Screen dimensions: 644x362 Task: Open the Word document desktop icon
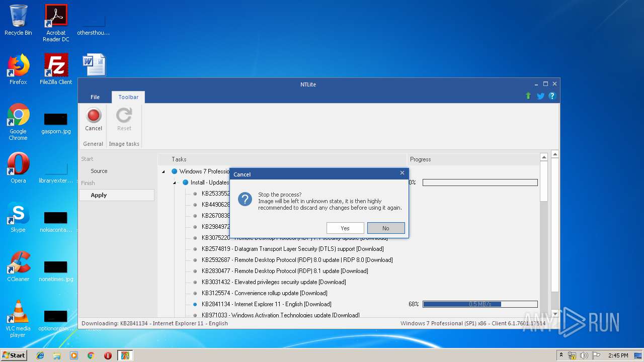(x=94, y=65)
